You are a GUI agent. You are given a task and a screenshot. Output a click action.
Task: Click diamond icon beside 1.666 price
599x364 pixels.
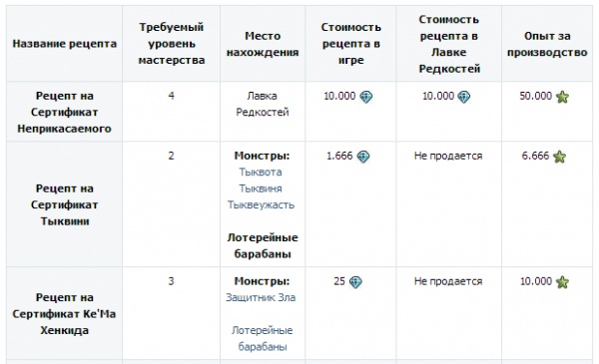pos(363,157)
